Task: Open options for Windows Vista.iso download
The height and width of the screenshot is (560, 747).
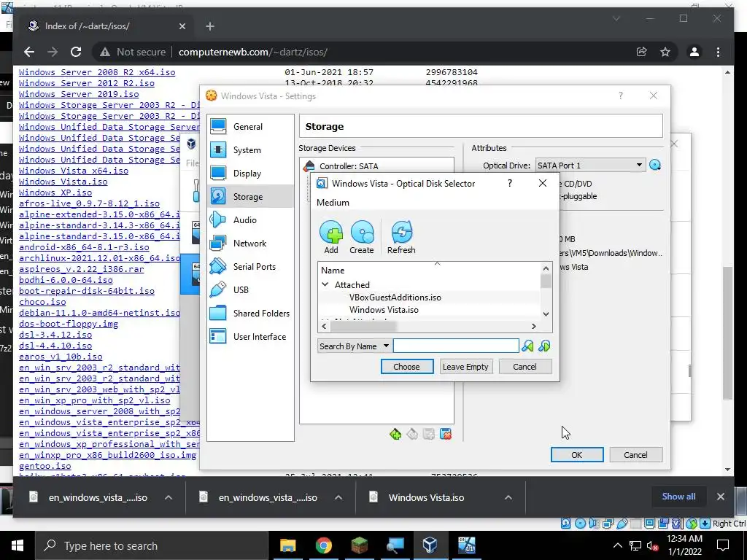Action: pos(508,497)
